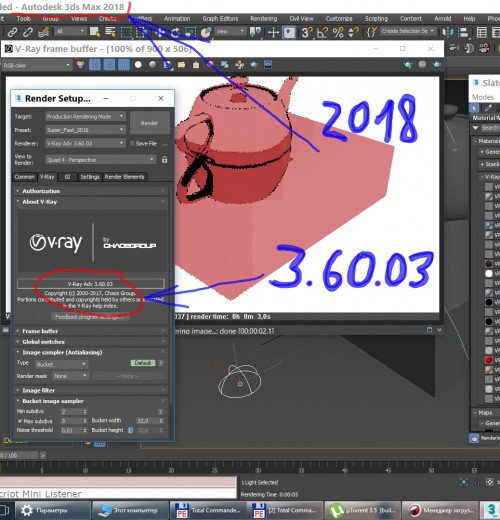The height and width of the screenshot is (520, 500).
Task: Switch to the Common tab
Action: (x=24, y=177)
